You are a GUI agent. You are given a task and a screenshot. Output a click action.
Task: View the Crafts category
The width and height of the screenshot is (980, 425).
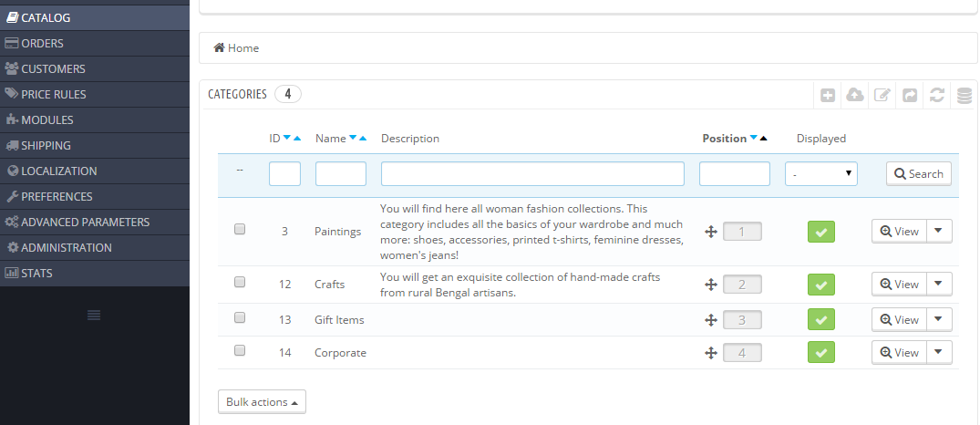pyautogui.click(x=899, y=285)
